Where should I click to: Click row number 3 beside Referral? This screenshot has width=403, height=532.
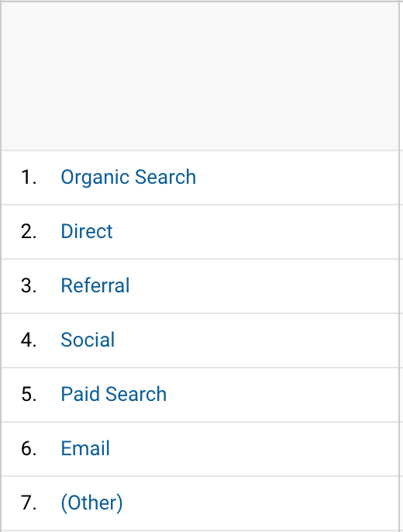[x=29, y=285]
